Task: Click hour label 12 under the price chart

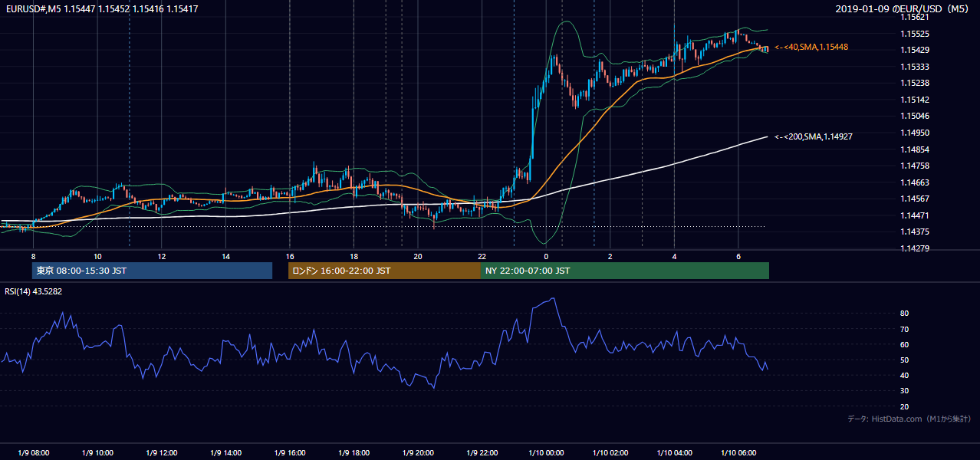Action: tap(161, 256)
